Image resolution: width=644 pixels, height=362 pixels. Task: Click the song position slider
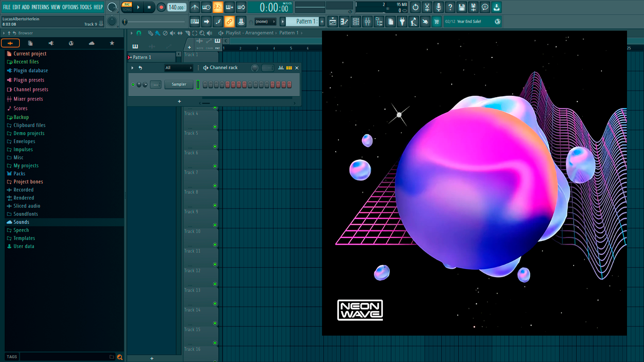click(154, 22)
